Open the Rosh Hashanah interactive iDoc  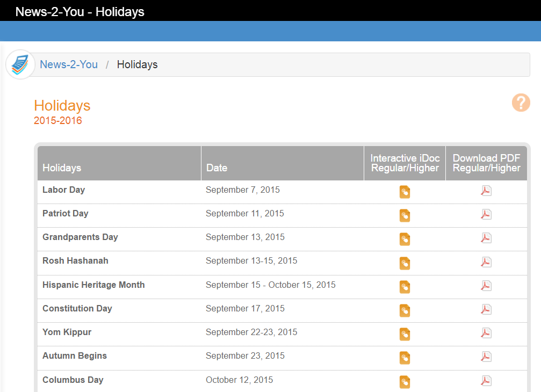pyautogui.click(x=405, y=264)
